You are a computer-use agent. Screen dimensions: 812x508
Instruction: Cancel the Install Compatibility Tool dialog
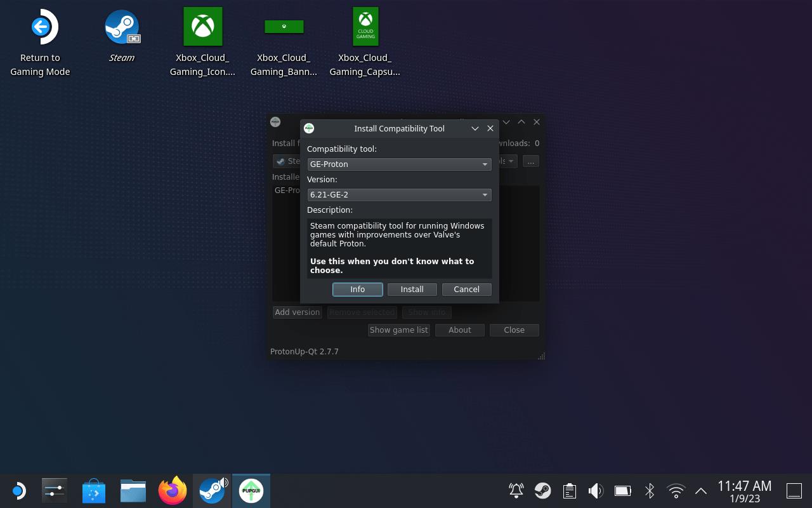pos(466,290)
